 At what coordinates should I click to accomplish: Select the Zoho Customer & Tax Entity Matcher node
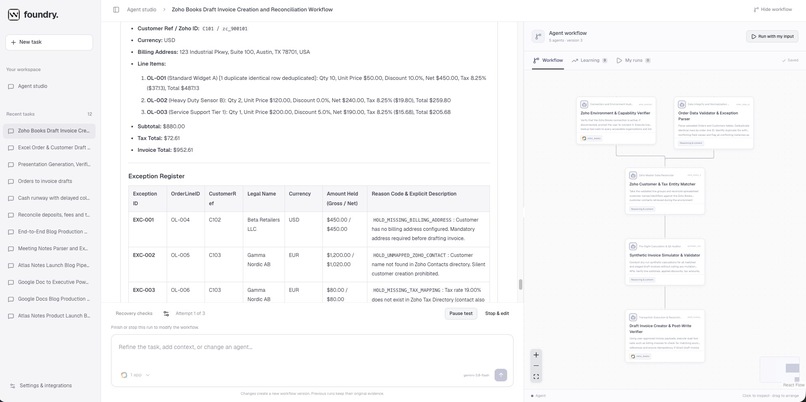coord(665,191)
